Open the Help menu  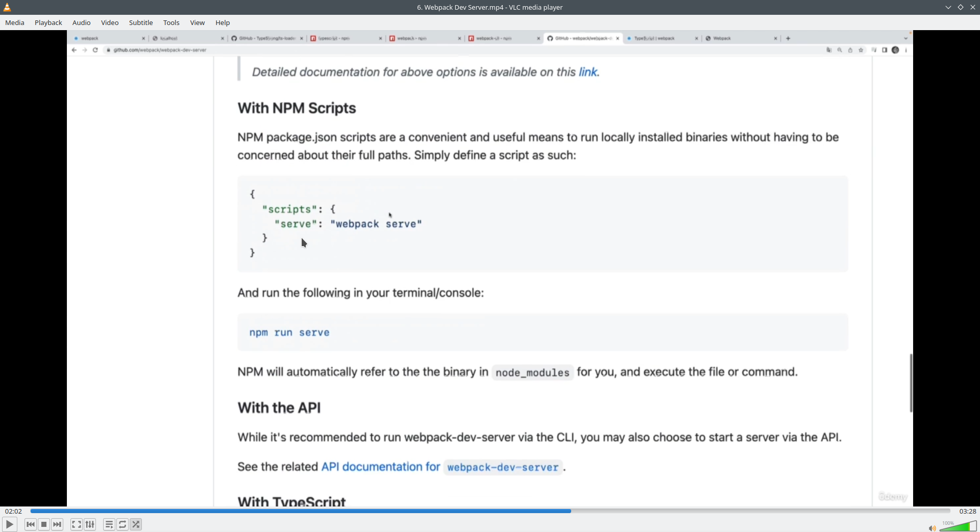223,22
